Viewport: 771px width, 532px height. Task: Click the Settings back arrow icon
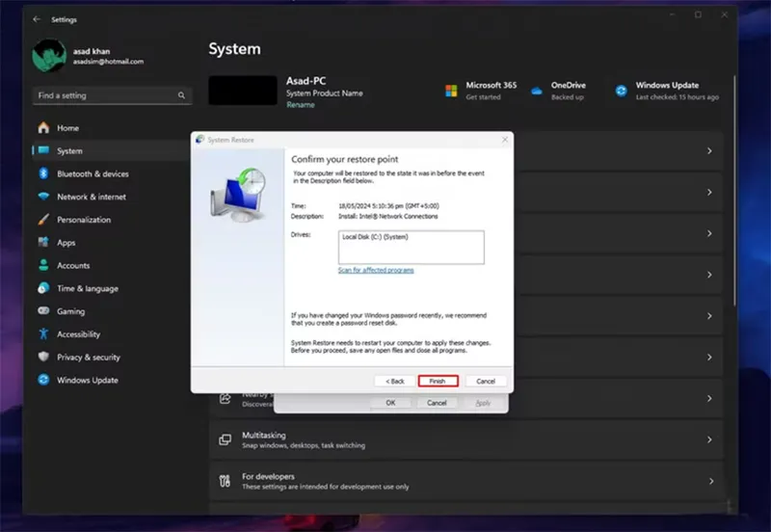click(37, 19)
